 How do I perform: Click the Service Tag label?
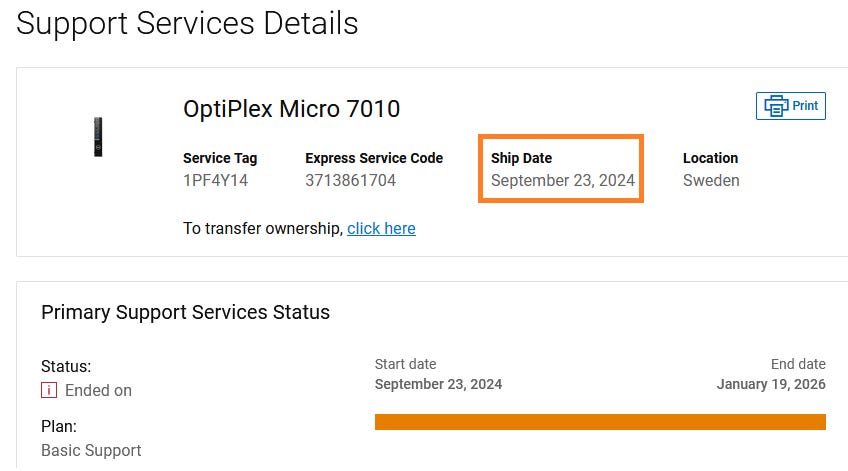tap(220, 158)
